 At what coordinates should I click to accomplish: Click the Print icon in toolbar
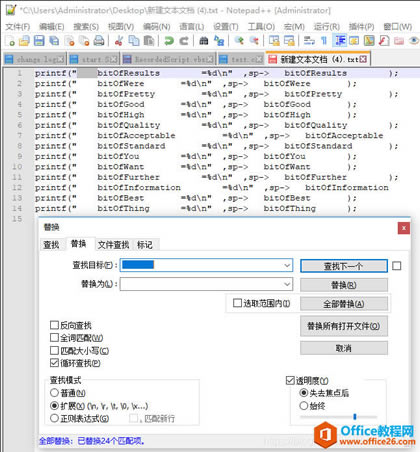pyautogui.click(x=99, y=41)
